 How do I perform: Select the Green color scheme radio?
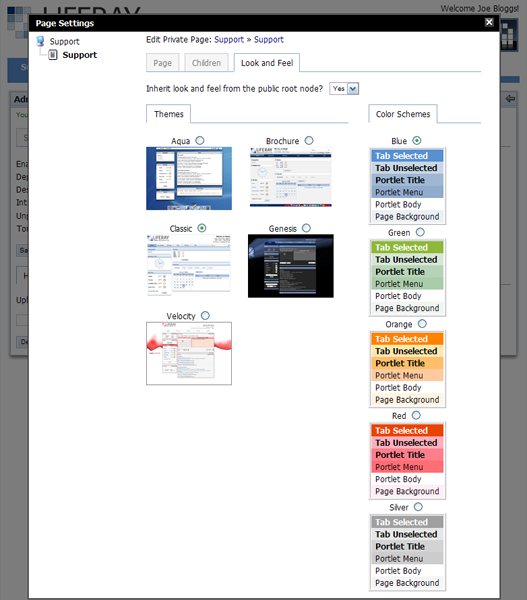(x=420, y=232)
